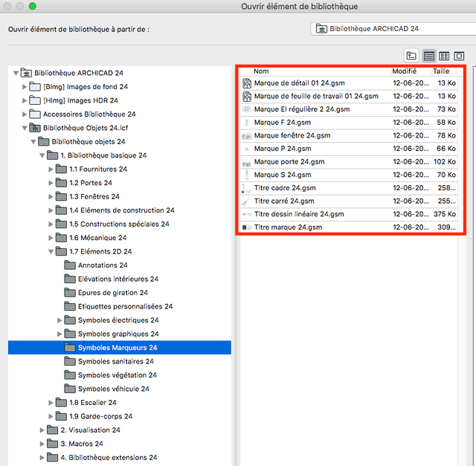Image resolution: width=476 pixels, height=466 pixels.
Task: Collapse the Bibliothèque objets 24 folder
Action: click(33, 142)
